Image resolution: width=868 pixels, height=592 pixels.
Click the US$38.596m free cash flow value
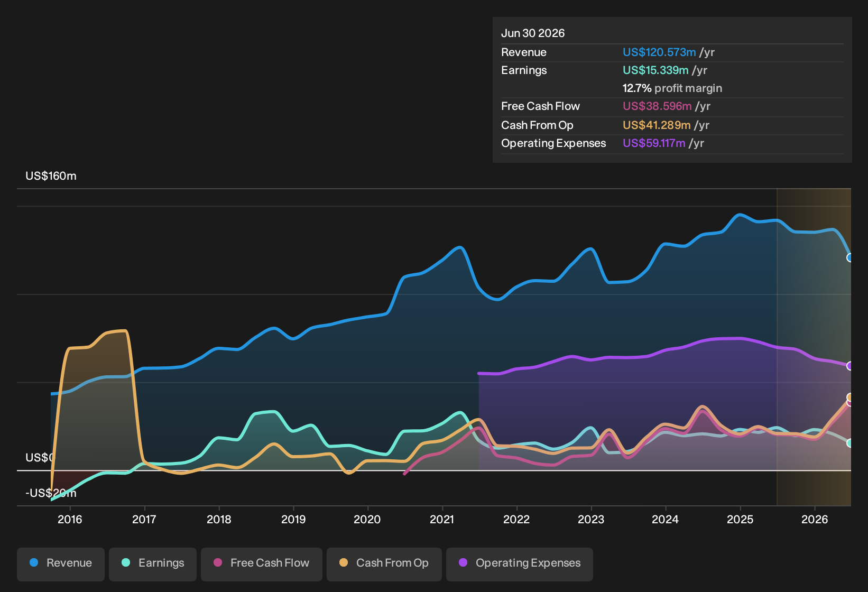[657, 106]
